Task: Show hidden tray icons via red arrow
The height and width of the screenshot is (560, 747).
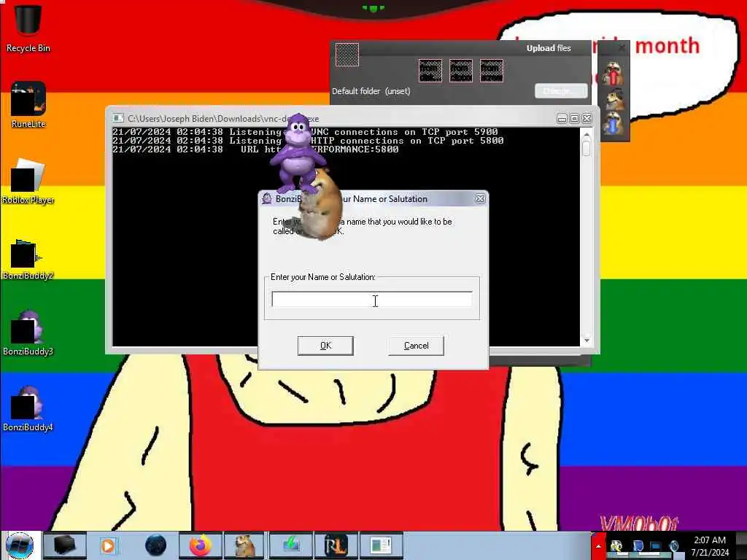Action: click(x=598, y=545)
